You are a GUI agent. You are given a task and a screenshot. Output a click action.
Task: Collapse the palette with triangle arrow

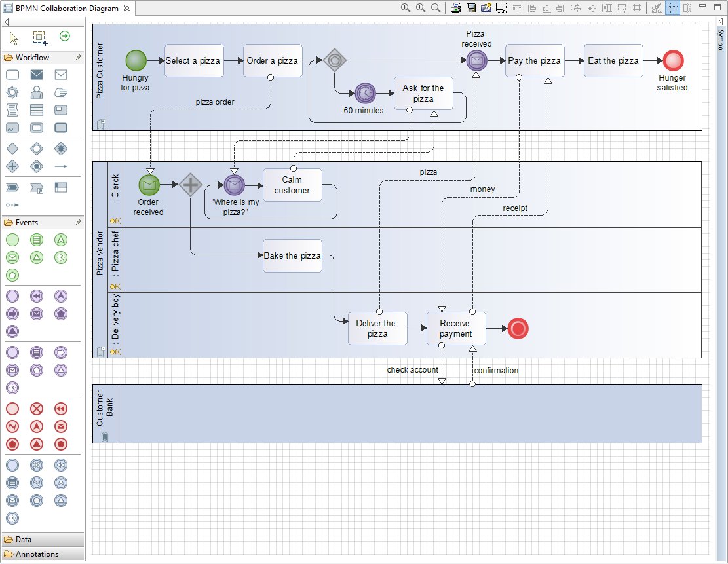(7, 22)
